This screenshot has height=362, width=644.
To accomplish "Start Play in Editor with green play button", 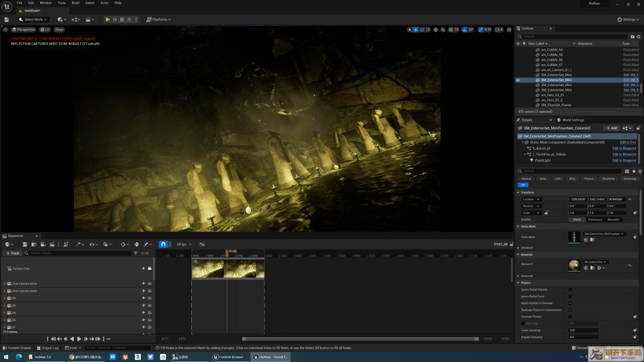I will coord(107,19).
